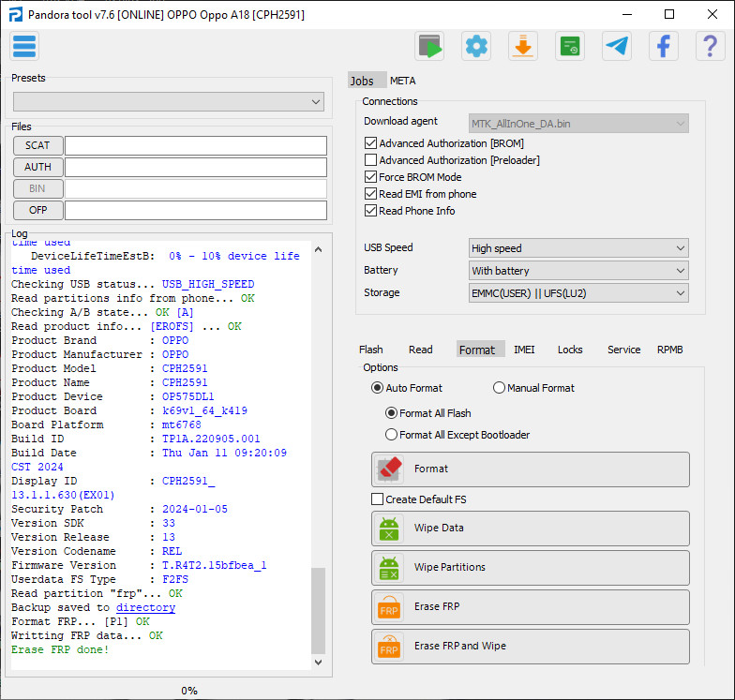The width and height of the screenshot is (735, 700).
Task: Click the log scrollbar thumb
Action: (319, 611)
